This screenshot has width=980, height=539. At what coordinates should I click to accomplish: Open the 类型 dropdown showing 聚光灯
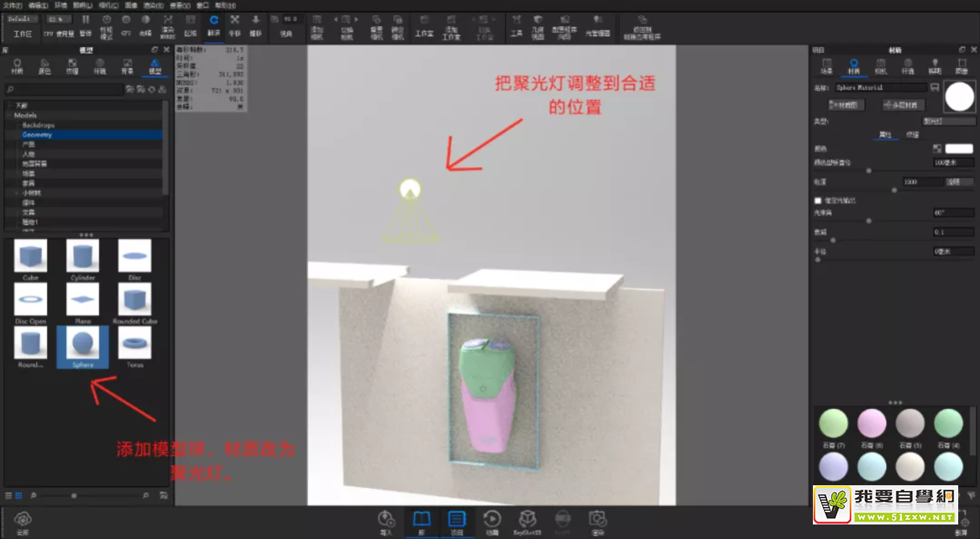pos(949,121)
